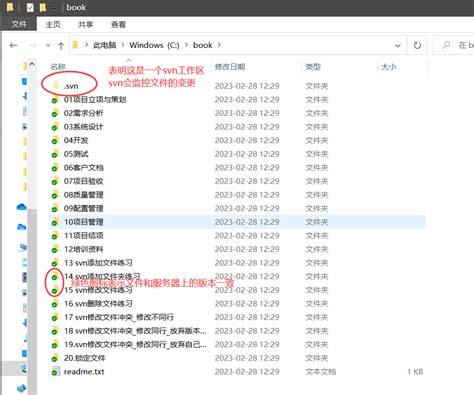474x395 pixels.
Task: Select the 20.锁定文件 folder
Action: [x=84, y=358]
